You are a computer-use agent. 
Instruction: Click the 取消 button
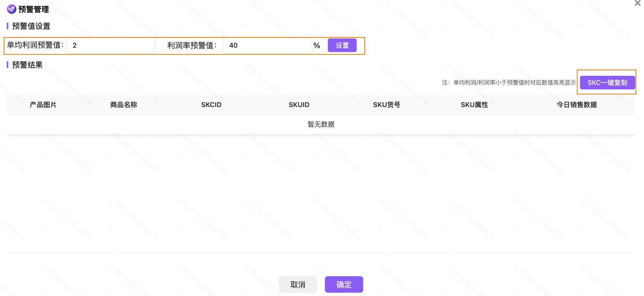(298, 284)
